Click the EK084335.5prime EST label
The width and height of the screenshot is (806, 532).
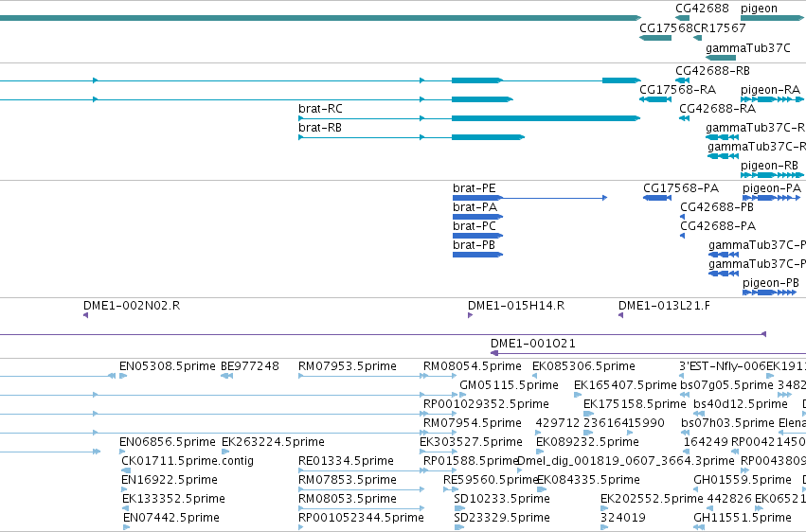point(588,481)
